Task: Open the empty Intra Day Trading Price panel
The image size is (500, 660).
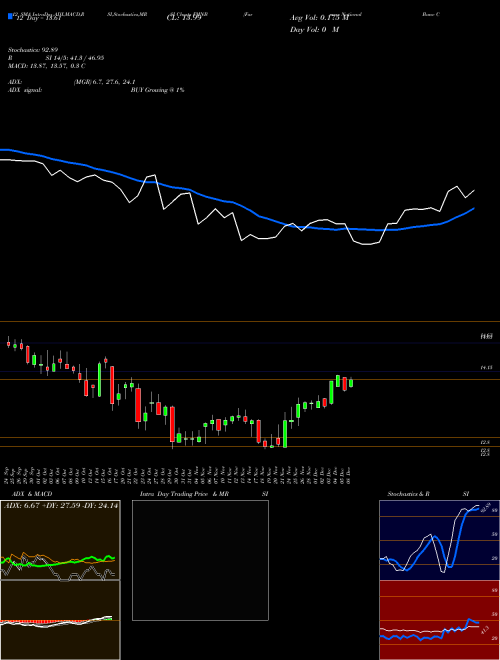Action: click(200, 560)
